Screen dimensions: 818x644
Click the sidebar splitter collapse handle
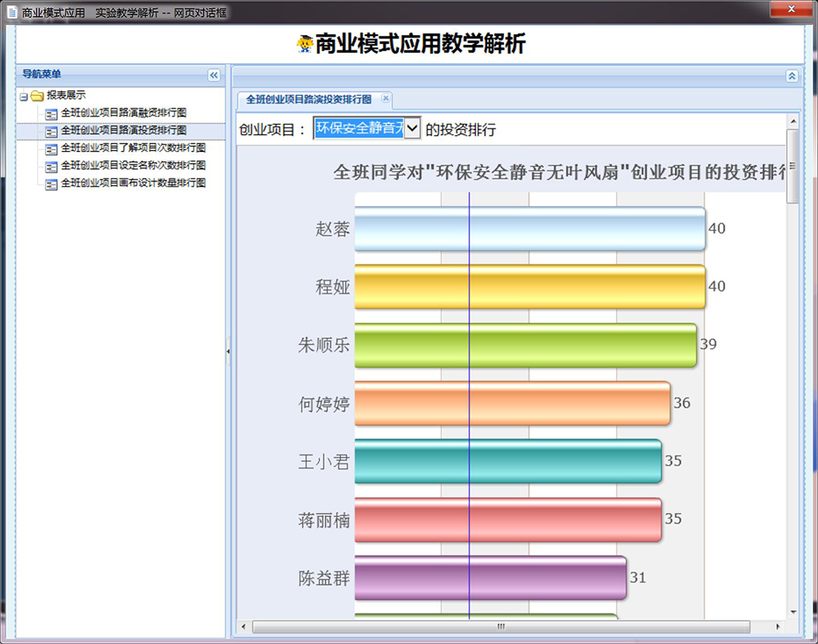(228, 351)
